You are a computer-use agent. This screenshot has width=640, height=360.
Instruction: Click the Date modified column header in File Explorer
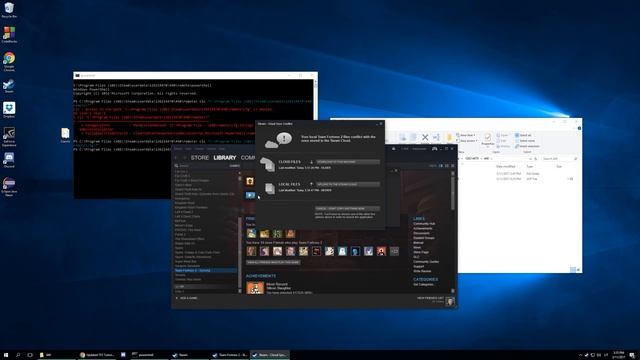506,167
